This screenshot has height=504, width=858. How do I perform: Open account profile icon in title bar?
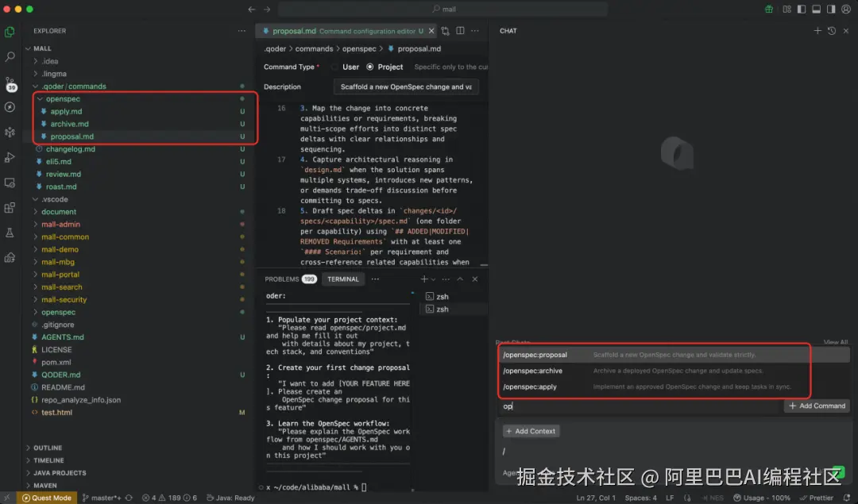(x=846, y=10)
